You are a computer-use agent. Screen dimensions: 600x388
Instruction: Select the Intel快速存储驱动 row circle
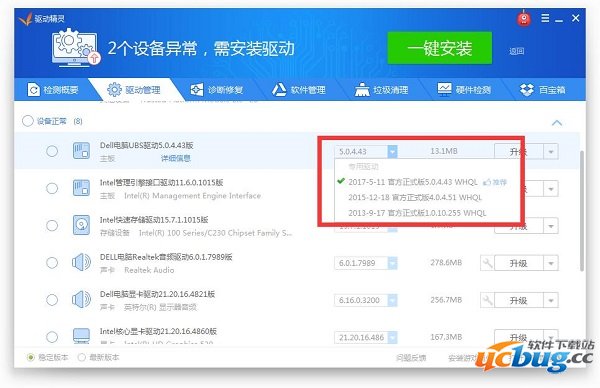(52, 225)
